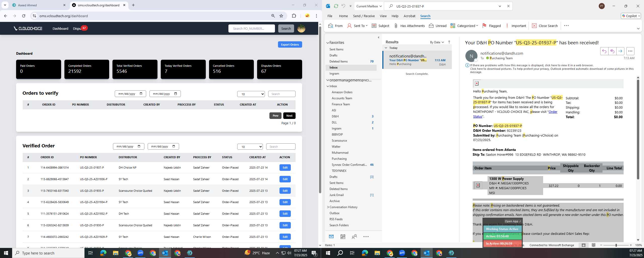This screenshot has height=258, width=644.
Task: Select the notifications@dandh email result
Action: (x=417, y=60)
